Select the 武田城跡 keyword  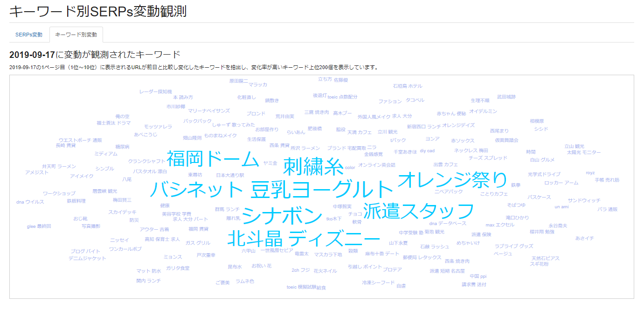[x=506, y=97]
